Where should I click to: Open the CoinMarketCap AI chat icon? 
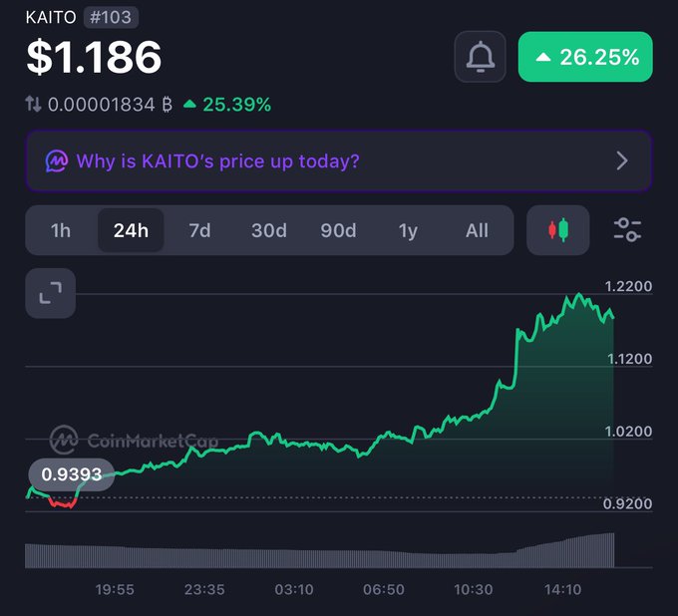click(x=57, y=161)
